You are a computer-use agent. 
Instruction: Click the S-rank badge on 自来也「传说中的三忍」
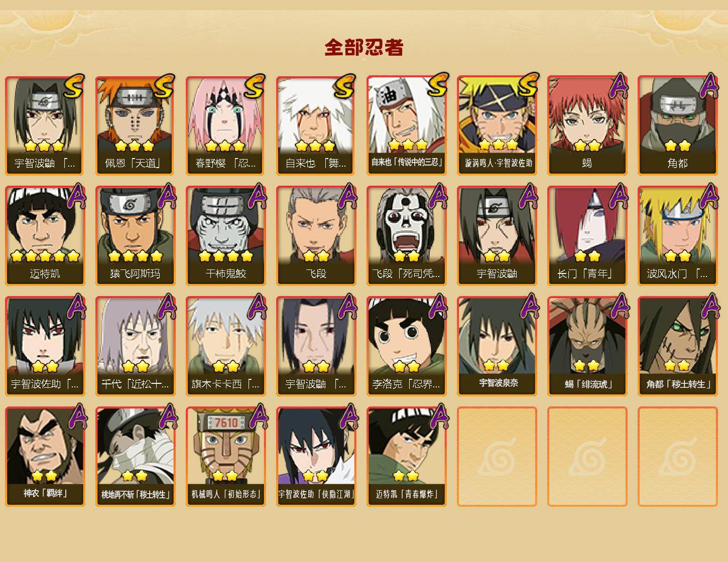tap(437, 85)
